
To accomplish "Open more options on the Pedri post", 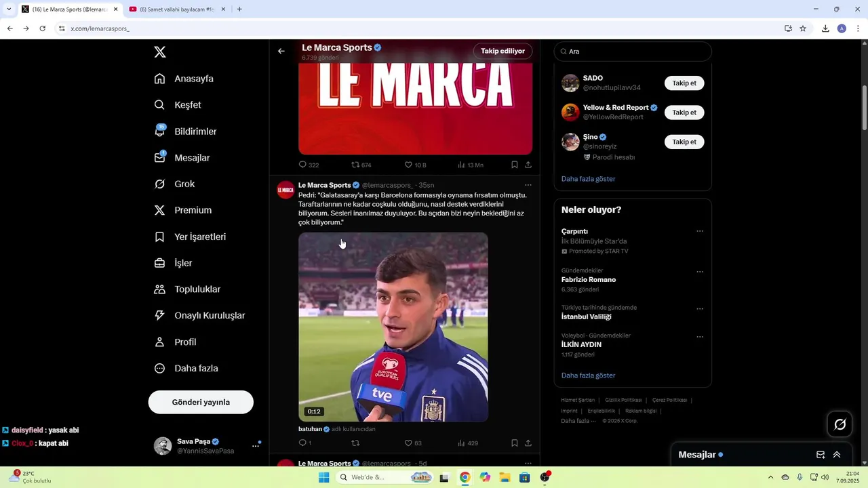I will coord(528,185).
